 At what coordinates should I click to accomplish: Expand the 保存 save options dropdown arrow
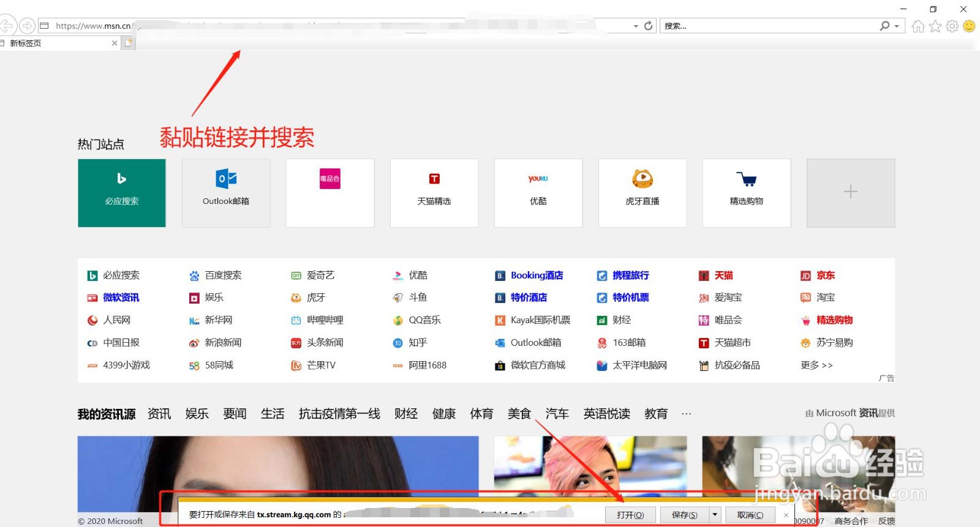[714, 515]
